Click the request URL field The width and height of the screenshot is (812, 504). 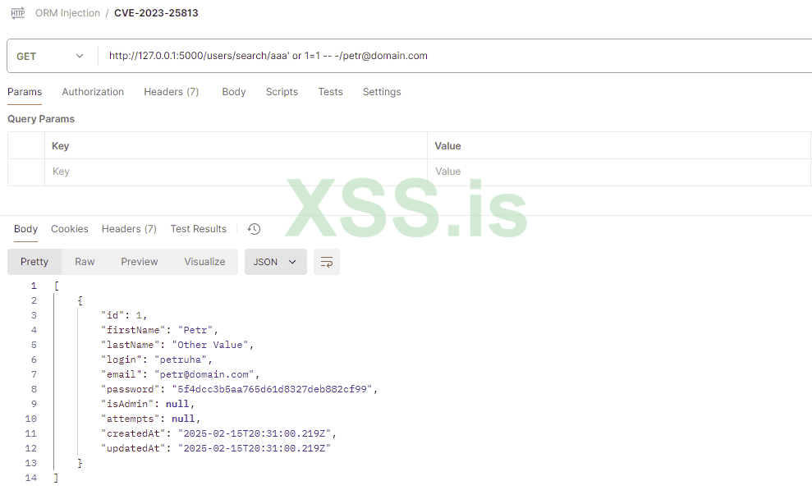click(456, 56)
